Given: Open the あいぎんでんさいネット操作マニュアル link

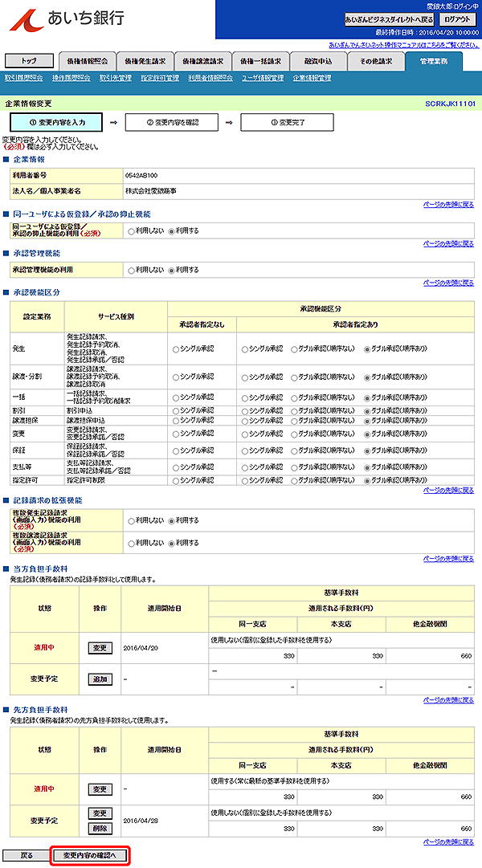Looking at the screenshot, I should pyautogui.click(x=404, y=44).
